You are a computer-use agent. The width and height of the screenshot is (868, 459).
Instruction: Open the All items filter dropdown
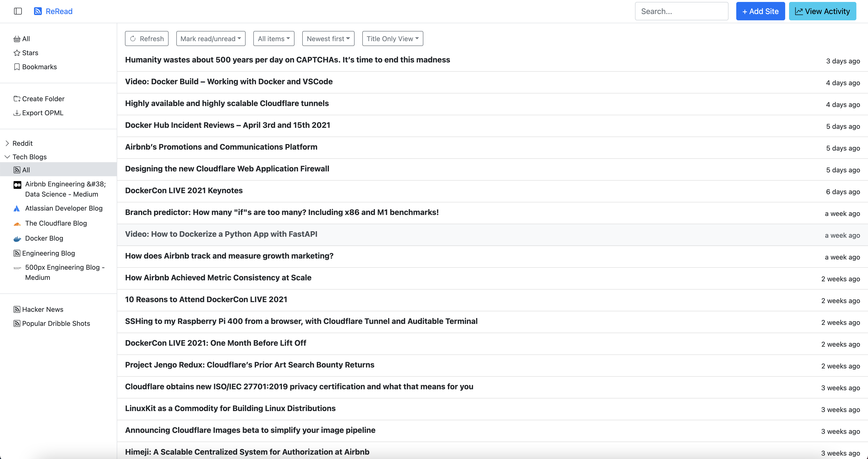pyautogui.click(x=274, y=39)
